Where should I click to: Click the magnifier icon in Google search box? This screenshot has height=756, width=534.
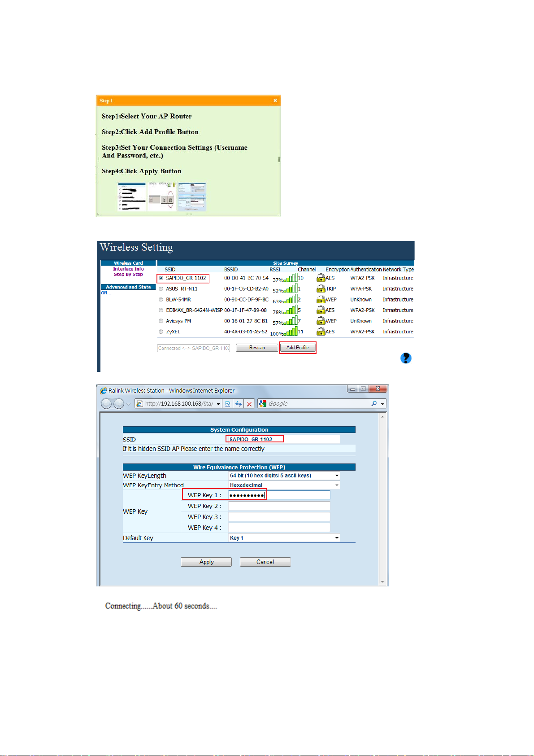[374, 404]
